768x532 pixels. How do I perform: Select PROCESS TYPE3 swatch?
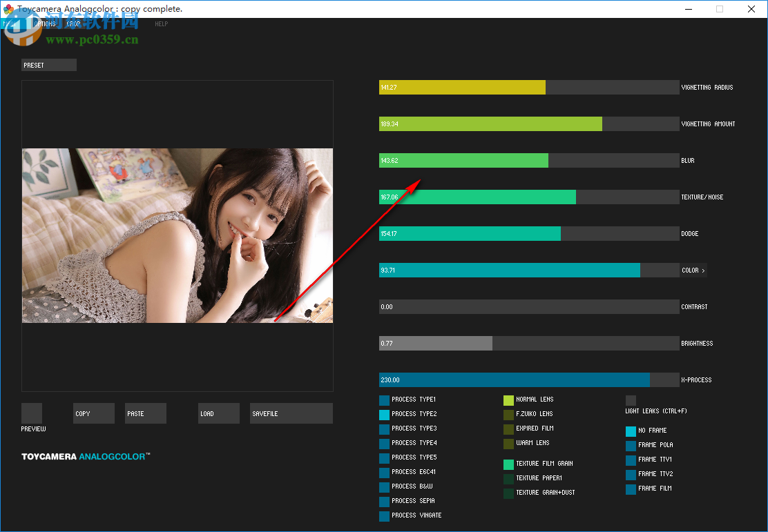[x=385, y=429]
